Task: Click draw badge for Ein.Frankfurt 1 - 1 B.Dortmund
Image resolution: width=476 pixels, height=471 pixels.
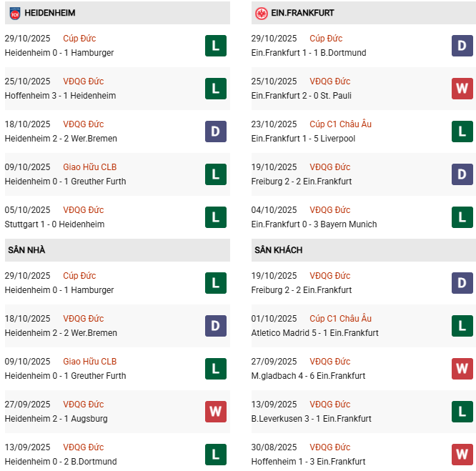Action: (462, 46)
